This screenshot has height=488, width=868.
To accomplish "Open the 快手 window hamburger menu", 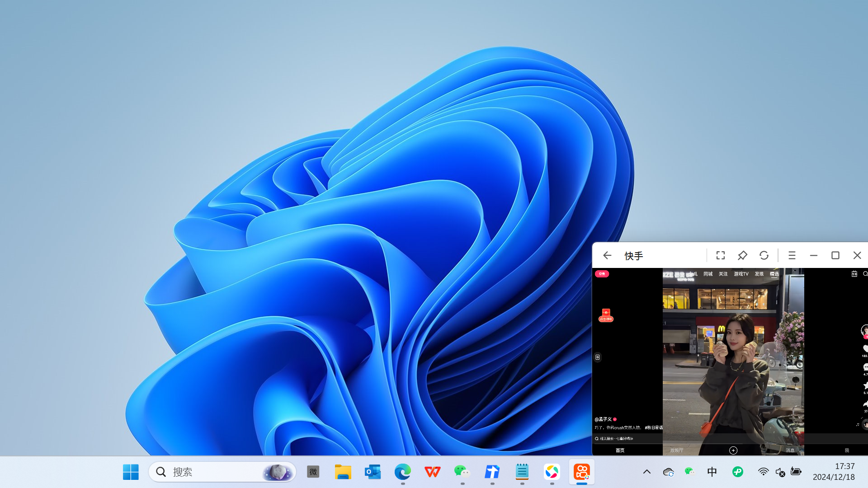I will point(792,256).
